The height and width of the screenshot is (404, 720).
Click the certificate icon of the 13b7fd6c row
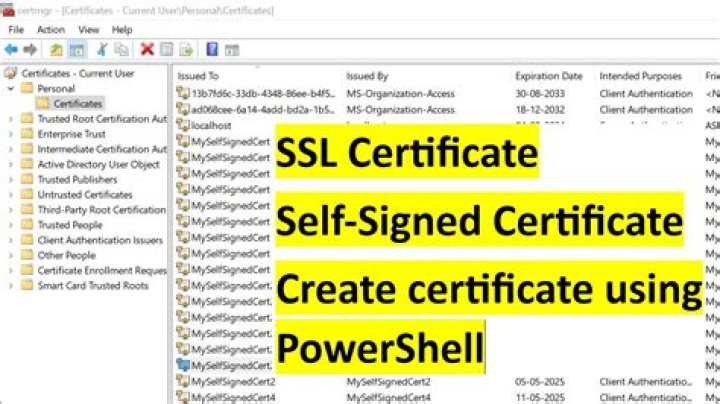click(183, 93)
